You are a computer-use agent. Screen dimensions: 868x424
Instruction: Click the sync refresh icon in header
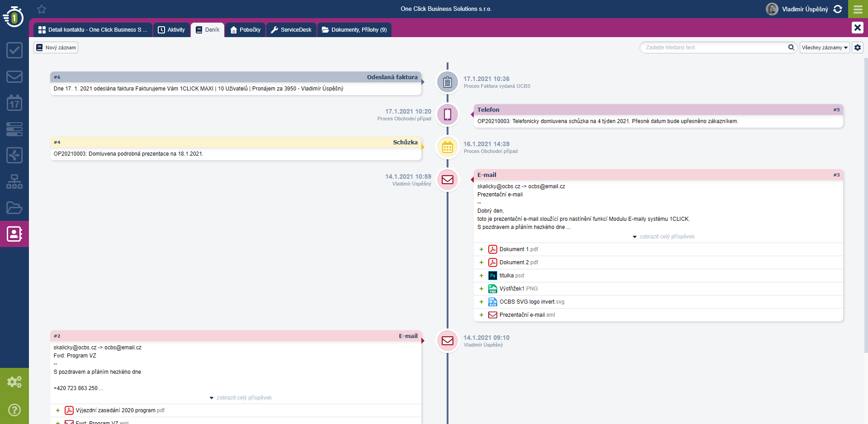pyautogui.click(x=838, y=9)
